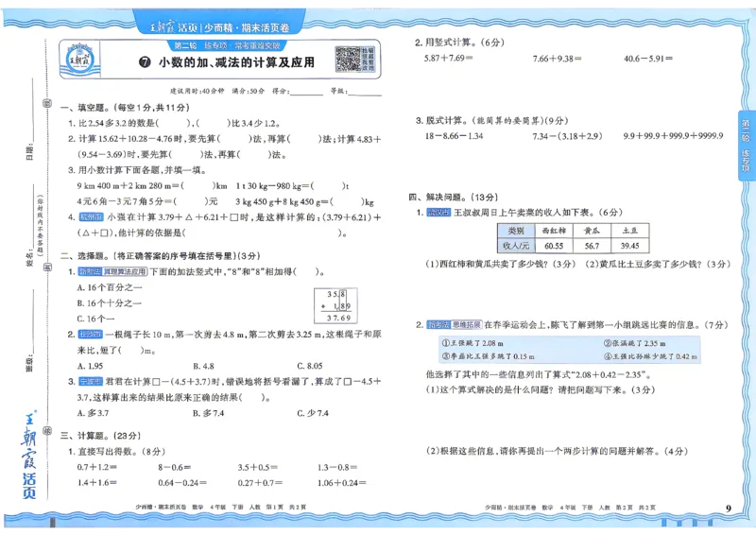Select option A. 1.95
756x535 pixels.
[90, 366]
